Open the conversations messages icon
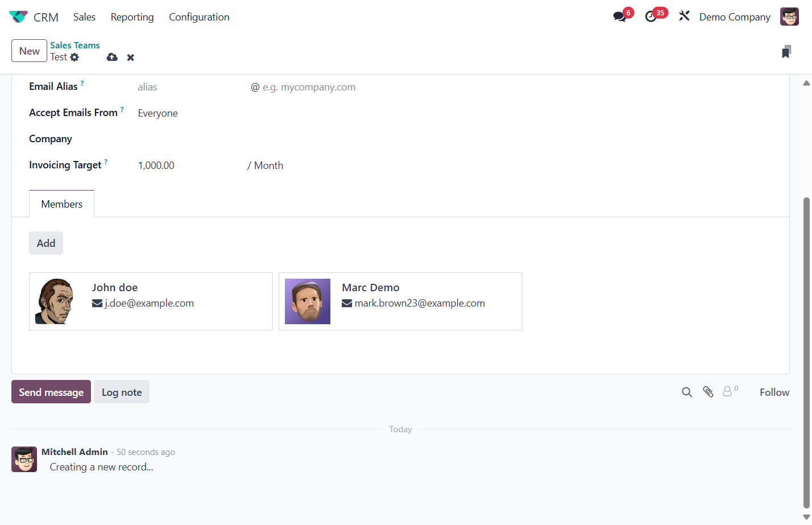812x525 pixels. [620, 16]
